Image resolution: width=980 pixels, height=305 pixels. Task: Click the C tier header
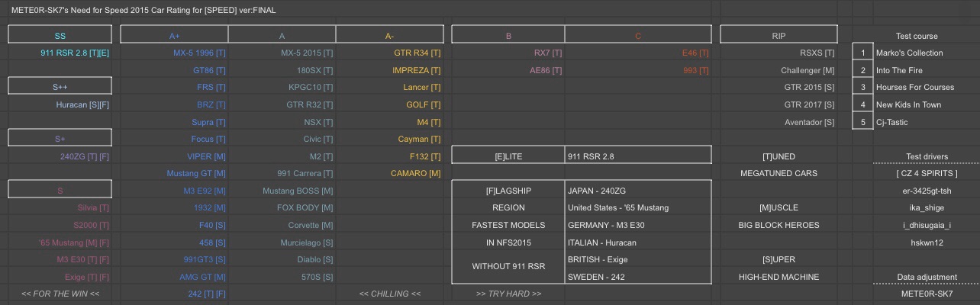[638, 35]
